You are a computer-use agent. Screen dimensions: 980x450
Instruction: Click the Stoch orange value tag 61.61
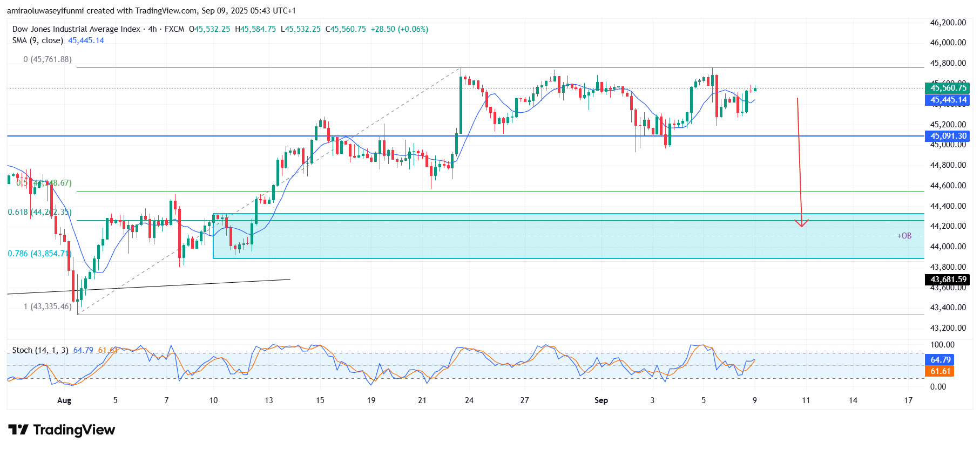tap(940, 371)
